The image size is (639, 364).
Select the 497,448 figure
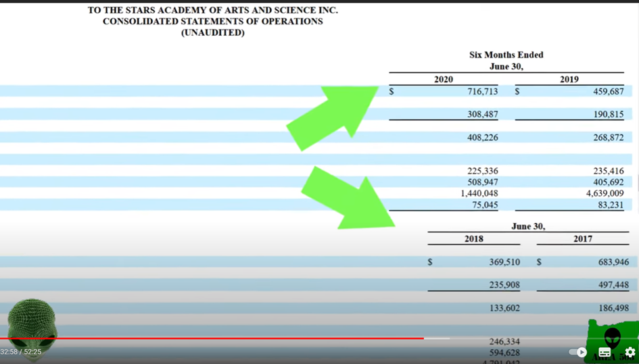coord(614,285)
